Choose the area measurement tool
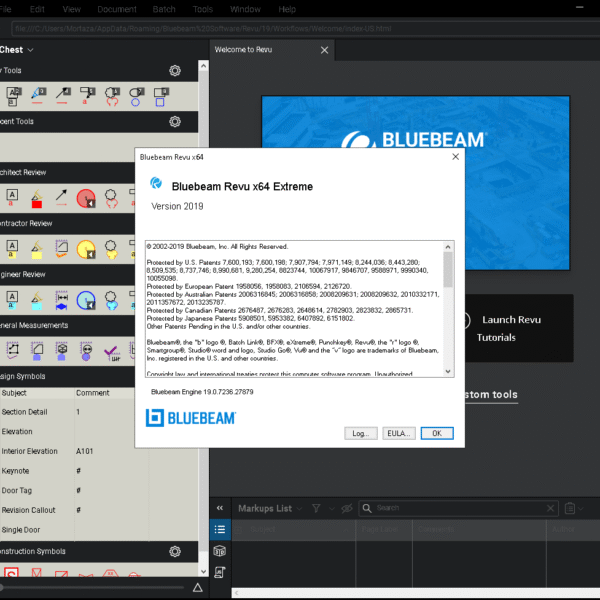Screen dimensions: 600x600 (37, 351)
